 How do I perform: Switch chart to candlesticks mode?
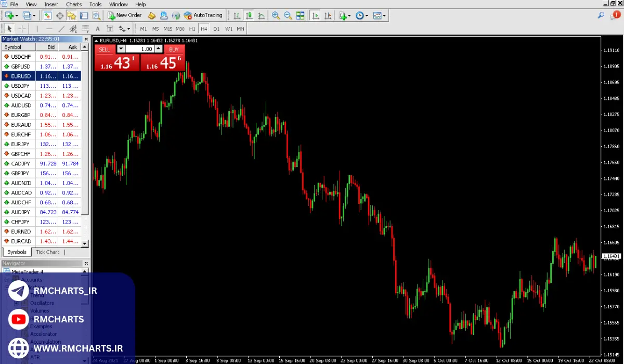coord(249,16)
